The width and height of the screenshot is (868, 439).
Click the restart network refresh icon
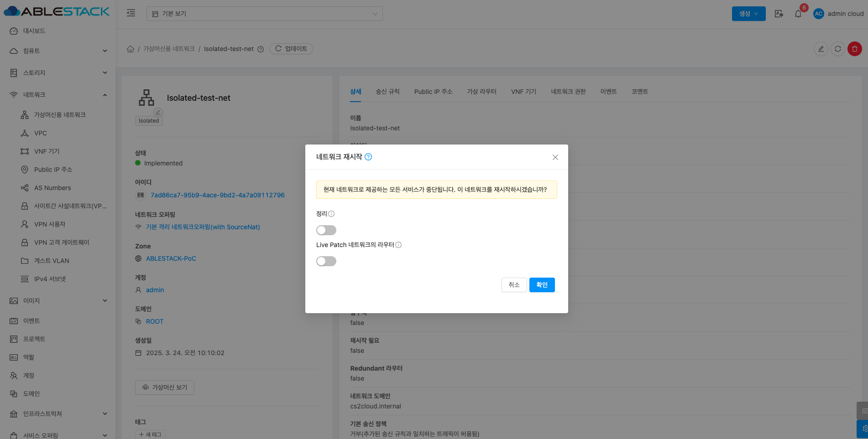pyautogui.click(x=837, y=49)
